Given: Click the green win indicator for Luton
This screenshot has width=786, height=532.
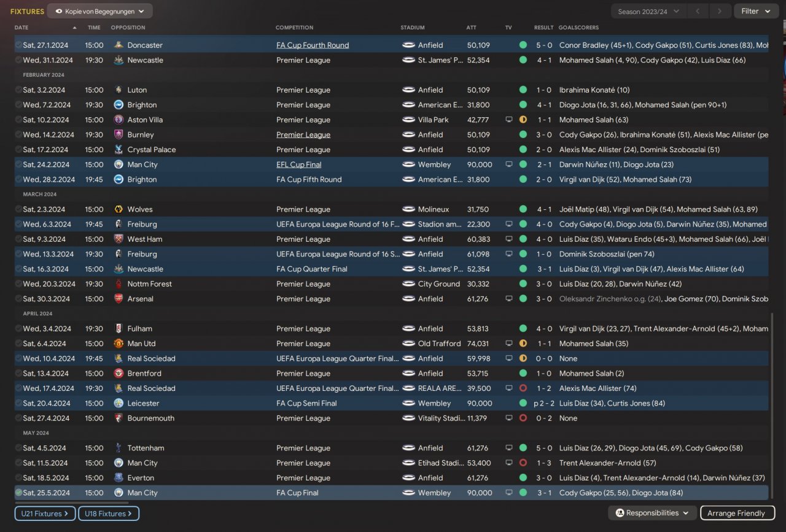Looking at the screenshot, I should click(523, 90).
